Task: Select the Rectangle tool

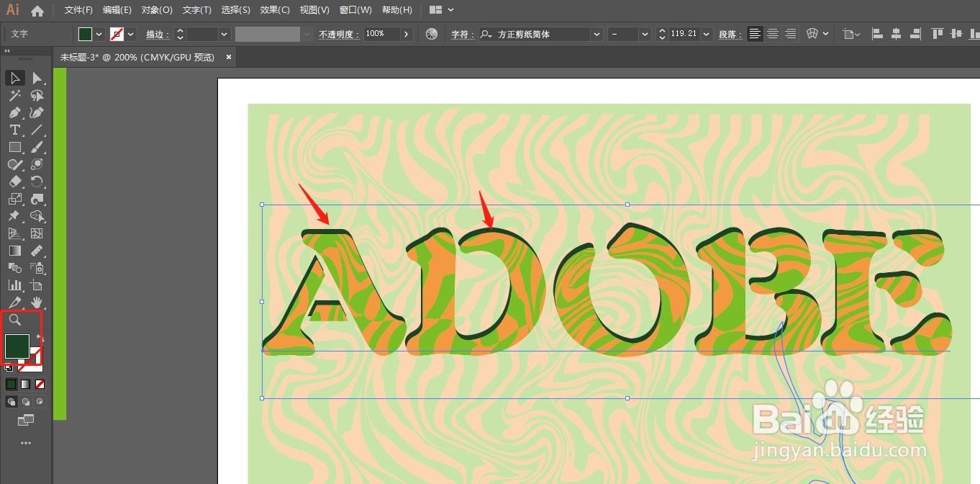Action: click(x=14, y=147)
